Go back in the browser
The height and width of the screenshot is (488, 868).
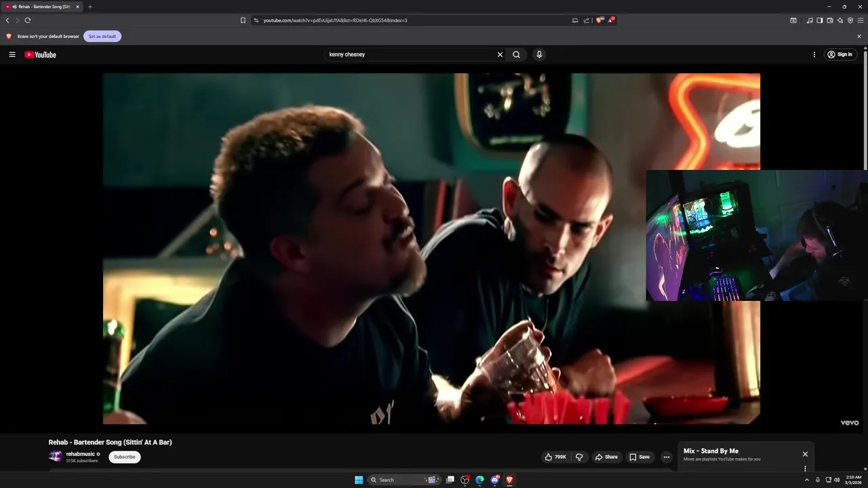tap(7, 20)
